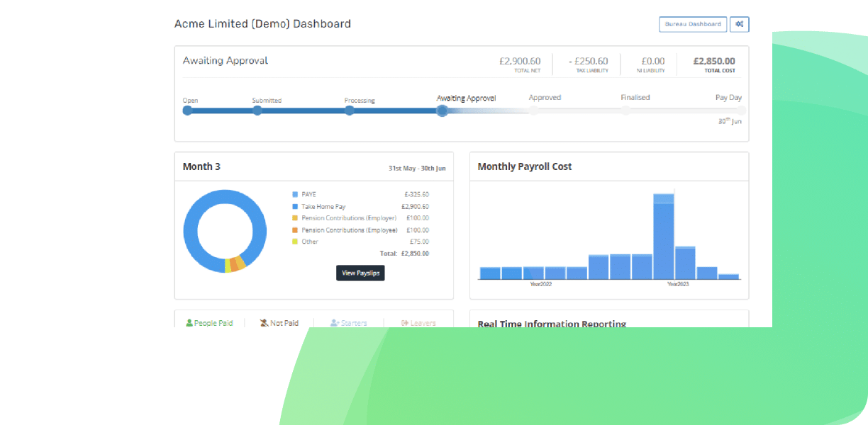Viewport: 868px width, 425px height.
Task: Open the Bureau Dashboard
Action: pyautogui.click(x=693, y=24)
